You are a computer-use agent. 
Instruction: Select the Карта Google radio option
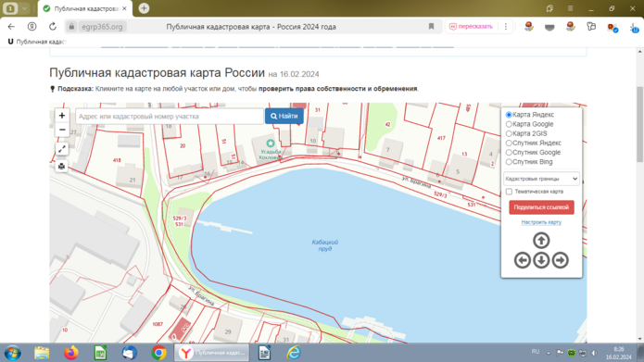[509, 124]
